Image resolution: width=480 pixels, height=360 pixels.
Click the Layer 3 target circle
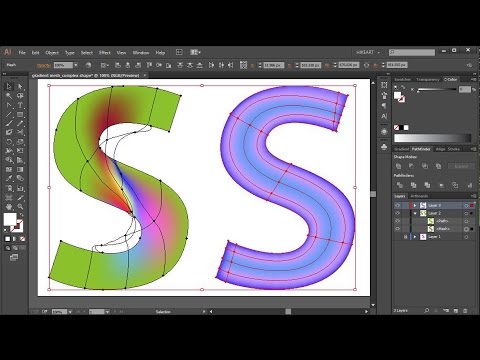466,205
